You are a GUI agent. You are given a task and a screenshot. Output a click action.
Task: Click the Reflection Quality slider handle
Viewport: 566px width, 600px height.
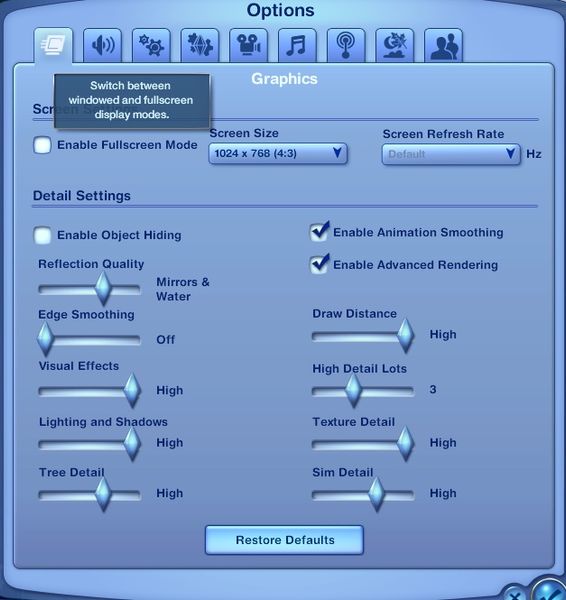(103, 288)
